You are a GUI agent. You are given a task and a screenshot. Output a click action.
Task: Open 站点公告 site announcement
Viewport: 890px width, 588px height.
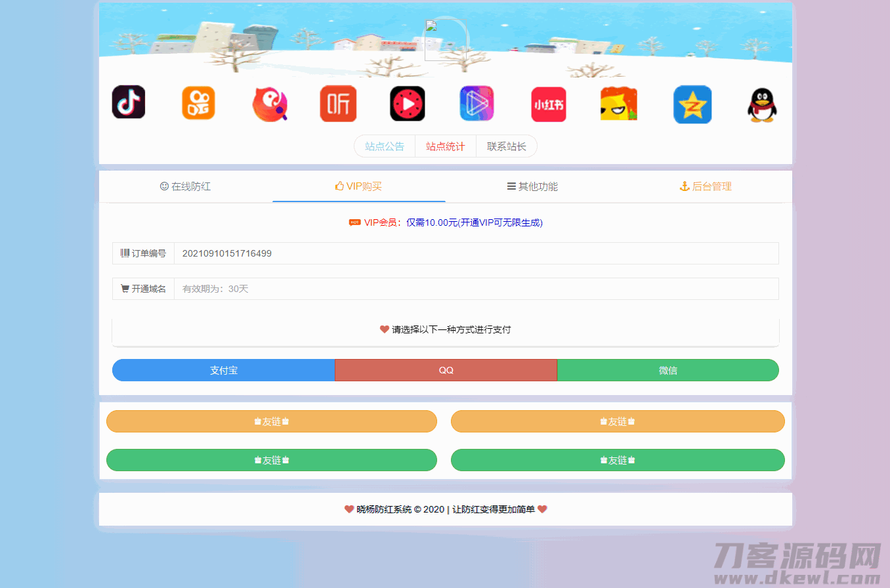pos(385,146)
